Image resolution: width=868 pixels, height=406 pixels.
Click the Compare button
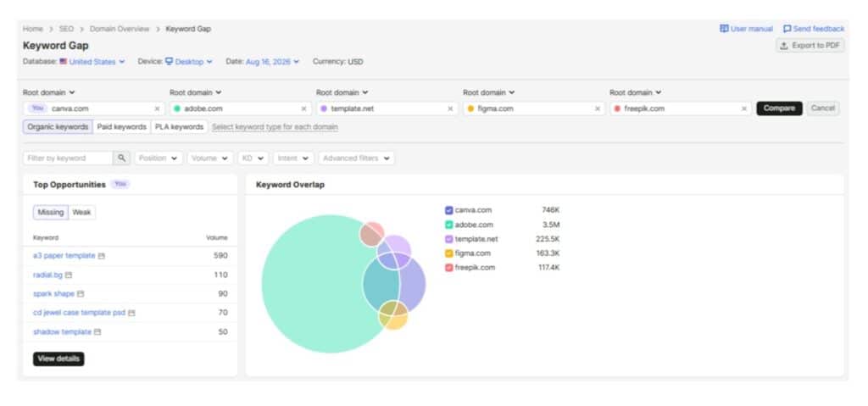[780, 108]
